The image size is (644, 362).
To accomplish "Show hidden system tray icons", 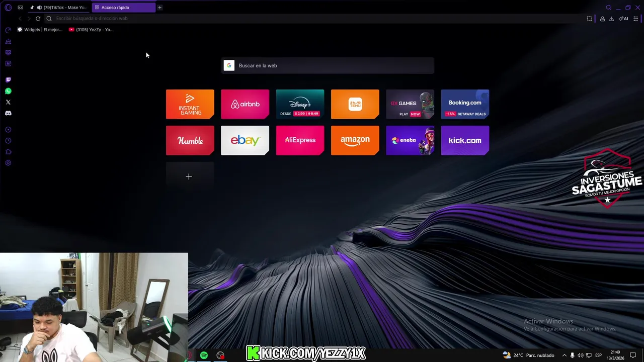I will pyautogui.click(x=564, y=355).
